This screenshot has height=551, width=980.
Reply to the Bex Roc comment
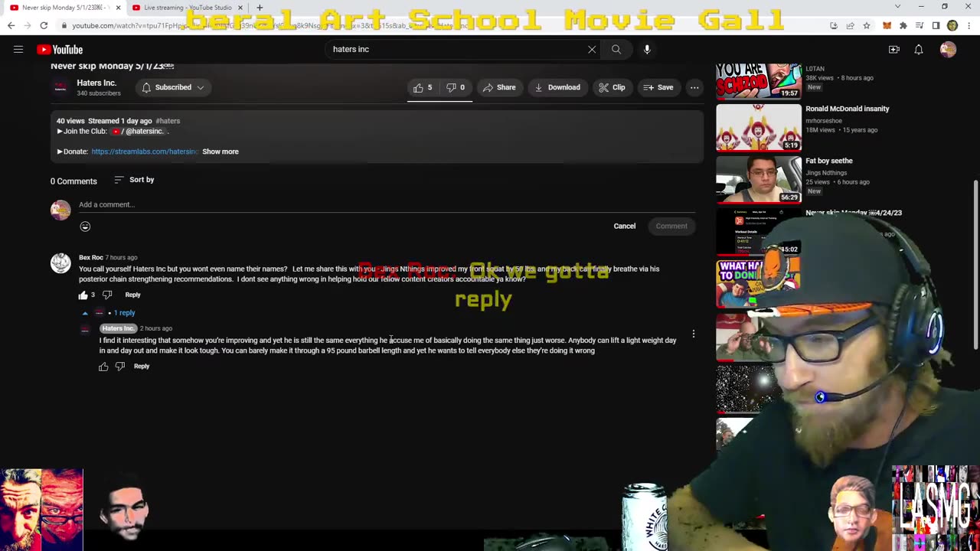[132, 295]
